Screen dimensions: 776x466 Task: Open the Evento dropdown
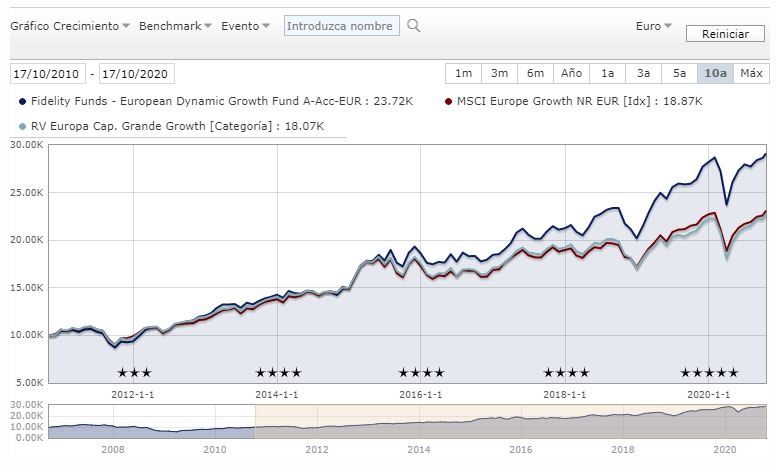pyautogui.click(x=246, y=26)
